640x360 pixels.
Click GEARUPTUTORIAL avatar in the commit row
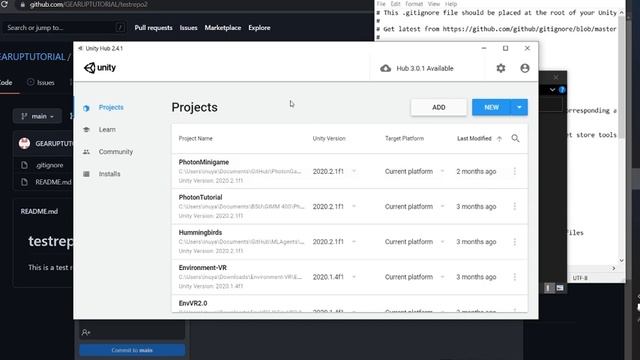click(x=24, y=143)
